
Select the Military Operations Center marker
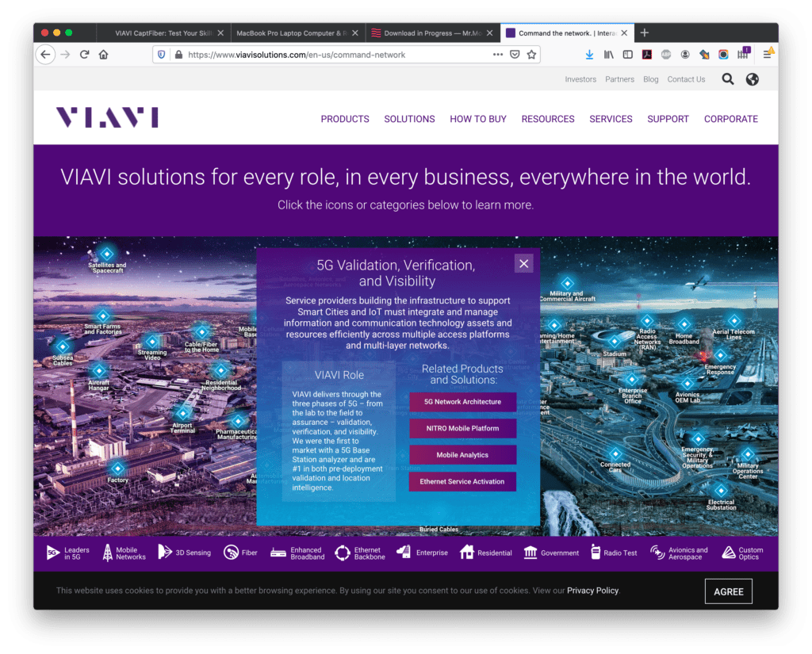(x=748, y=454)
